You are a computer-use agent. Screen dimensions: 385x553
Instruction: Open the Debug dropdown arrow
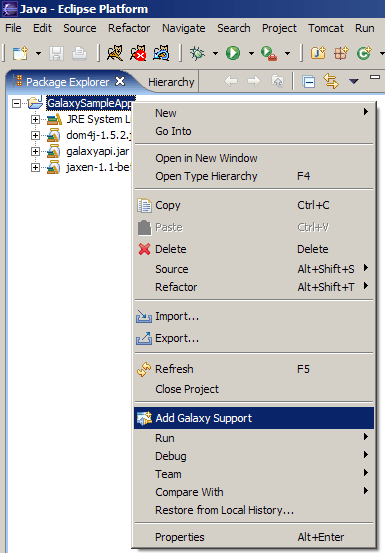(215, 54)
